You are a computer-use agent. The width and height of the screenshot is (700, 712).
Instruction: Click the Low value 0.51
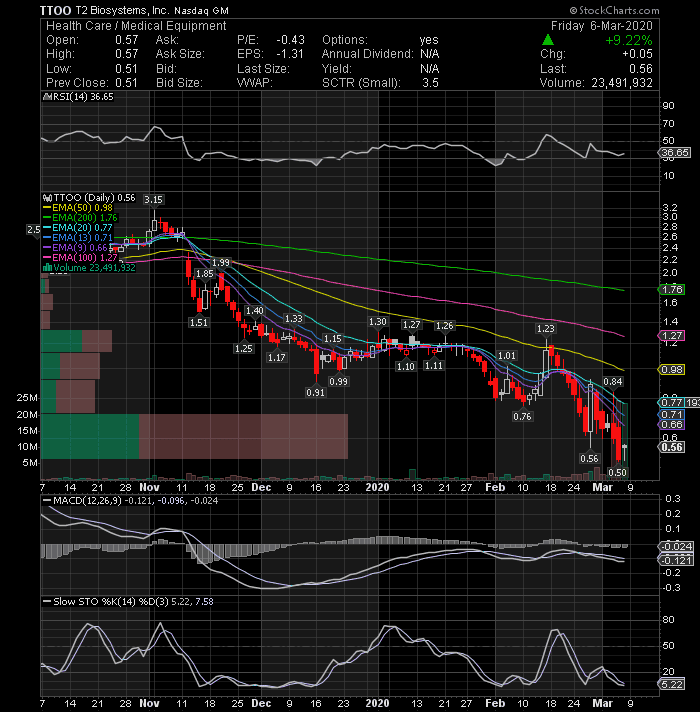click(126, 69)
